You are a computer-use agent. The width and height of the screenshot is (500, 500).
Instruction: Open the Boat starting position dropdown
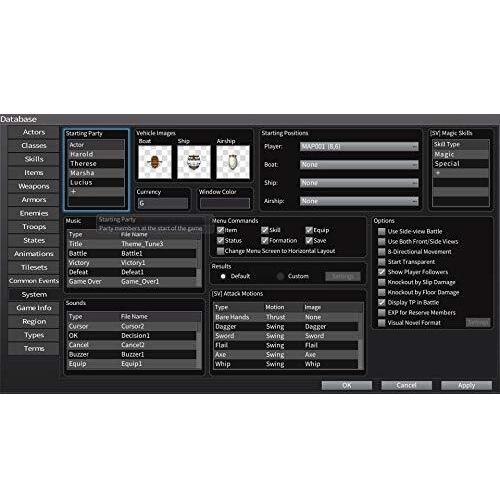coord(359,165)
